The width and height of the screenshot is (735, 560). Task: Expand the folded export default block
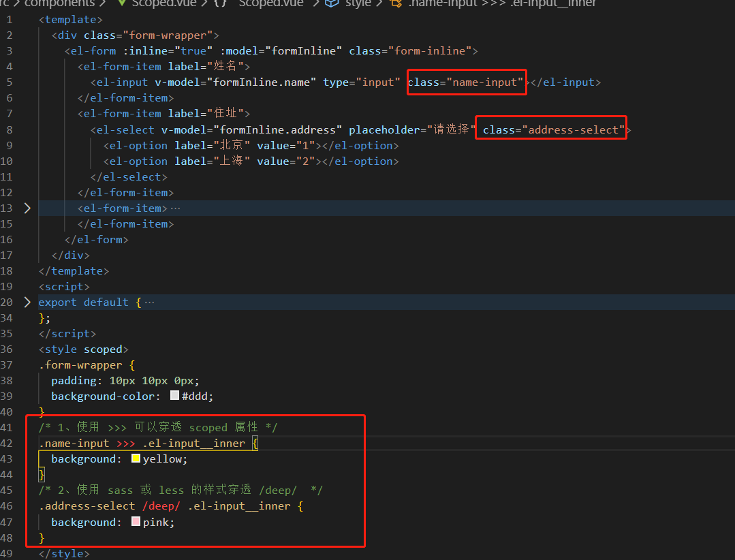[27, 302]
